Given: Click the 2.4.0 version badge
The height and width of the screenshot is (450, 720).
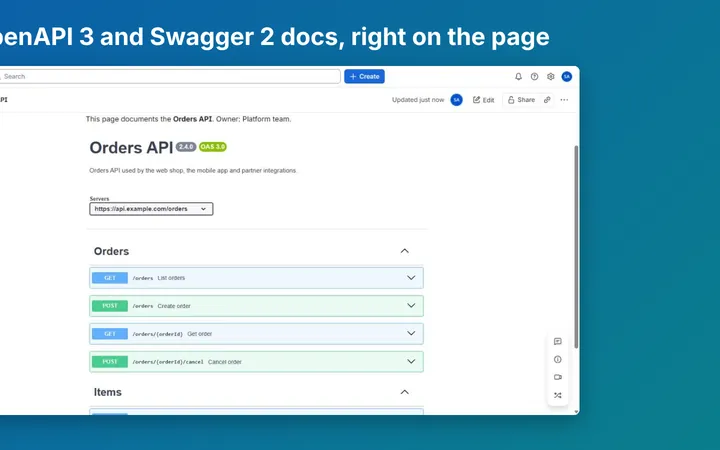Looking at the screenshot, I should (186, 147).
